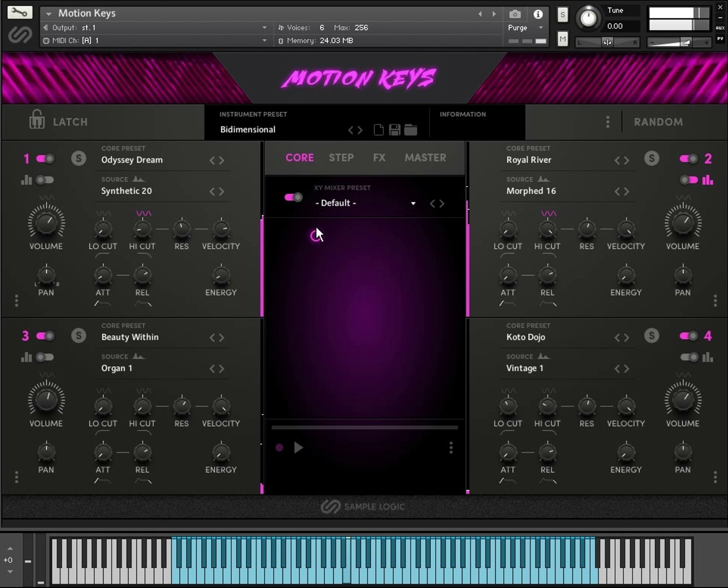The height and width of the screenshot is (588, 728).
Task: Open the MASTER tab
Action: pos(425,158)
